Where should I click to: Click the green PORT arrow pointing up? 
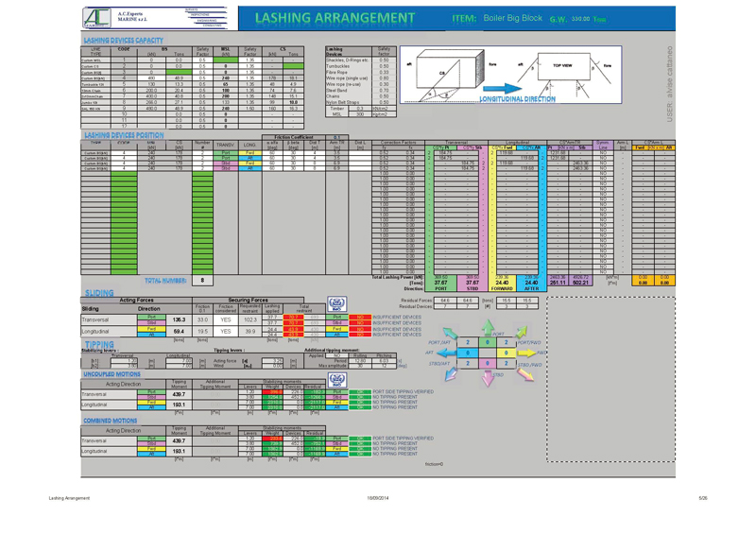tap(488, 327)
